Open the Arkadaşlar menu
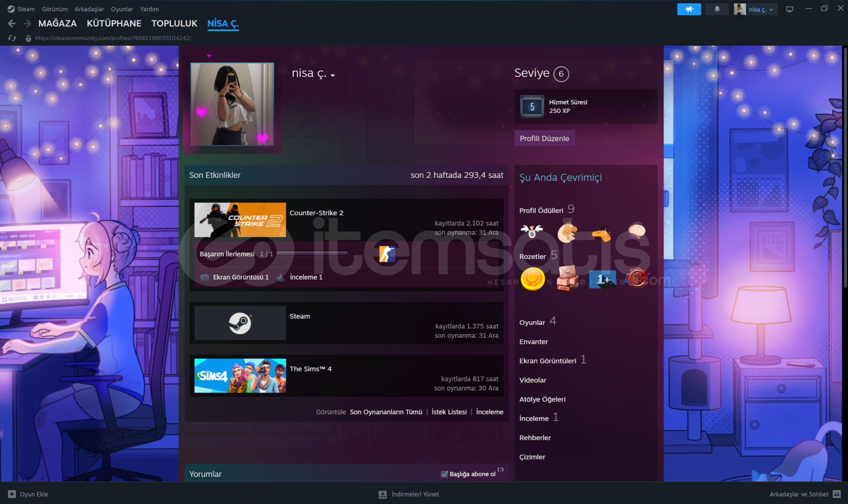The height and width of the screenshot is (504, 848). pyautogui.click(x=89, y=9)
